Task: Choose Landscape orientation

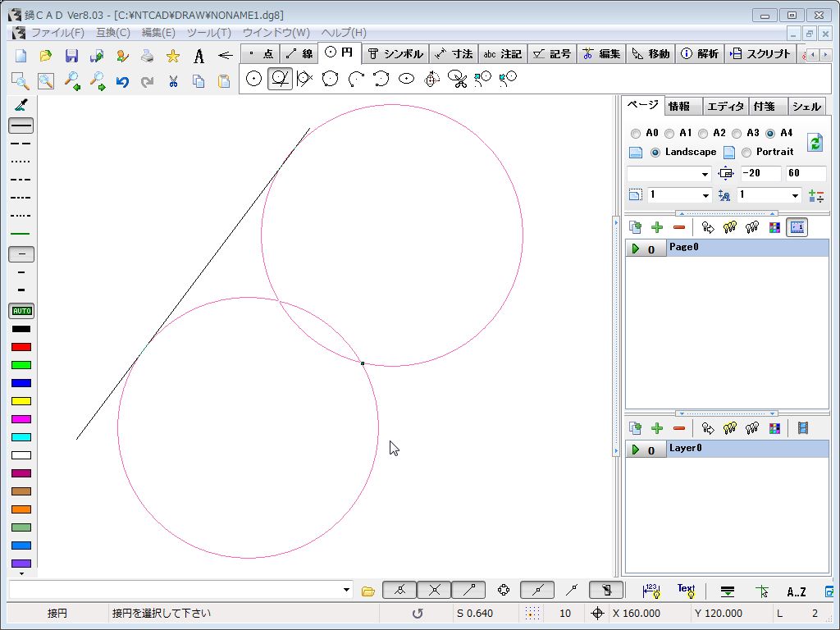Action: (655, 153)
